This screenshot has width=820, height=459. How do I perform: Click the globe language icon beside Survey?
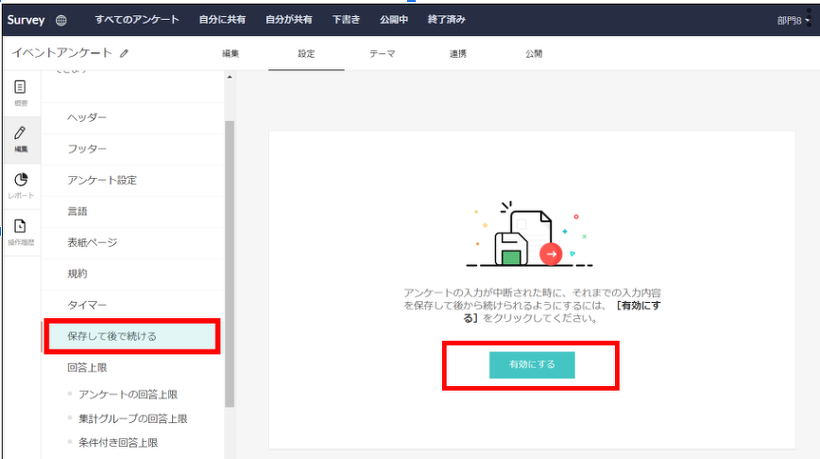pyautogui.click(x=62, y=20)
